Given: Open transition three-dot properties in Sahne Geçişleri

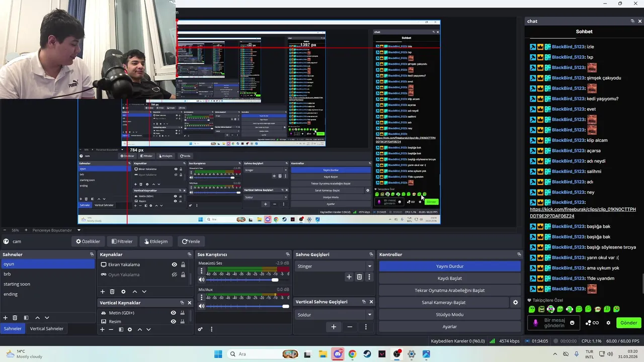Looking at the screenshot, I should pos(369,277).
